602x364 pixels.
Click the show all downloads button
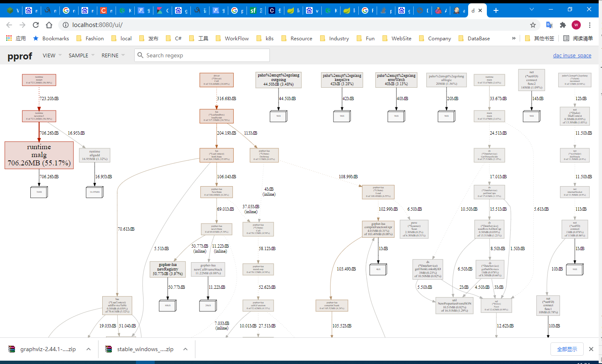tap(567, 349)
